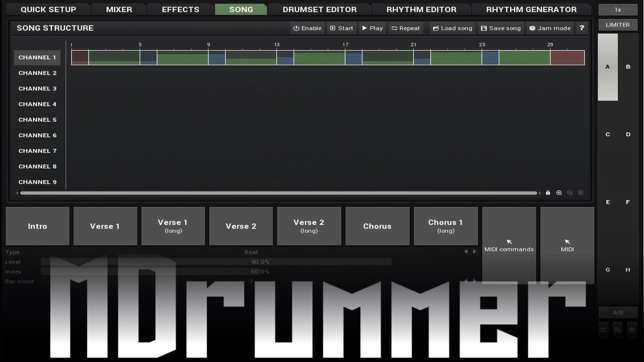Select the red ending block at bar 29
This screenshot has width=644, height=362.
568,57
